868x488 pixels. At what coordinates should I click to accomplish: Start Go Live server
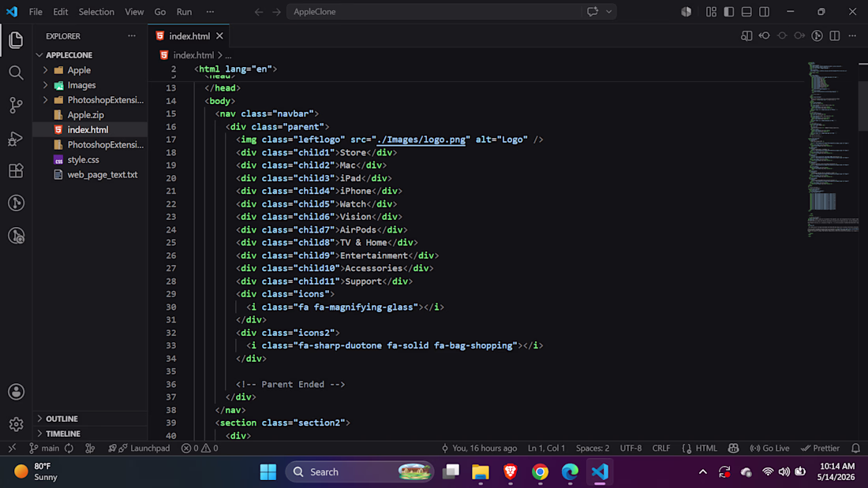pos(769,448)
